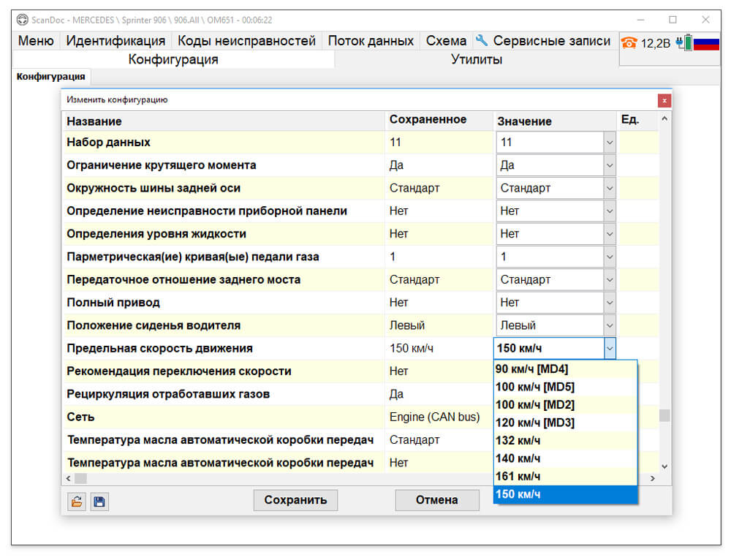Collapse the Предельная скорость движения dropdown arrow
Screen dimensions: 731x560
pyautogui.click(x=610, y=348)
